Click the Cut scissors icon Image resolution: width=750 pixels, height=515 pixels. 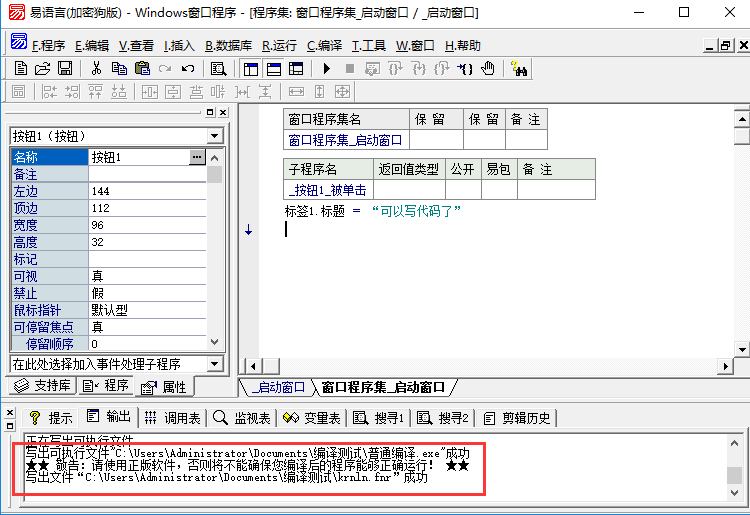pyautogui.click(x=96, y=69)
